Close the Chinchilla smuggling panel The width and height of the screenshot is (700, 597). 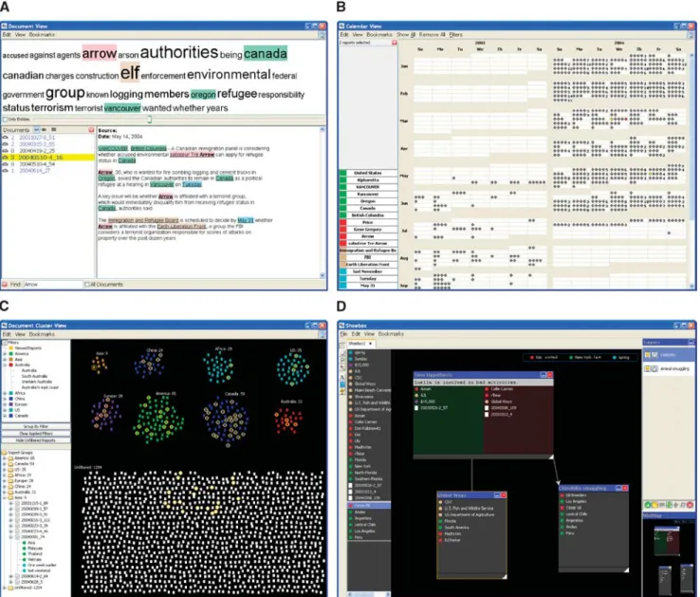625,489
